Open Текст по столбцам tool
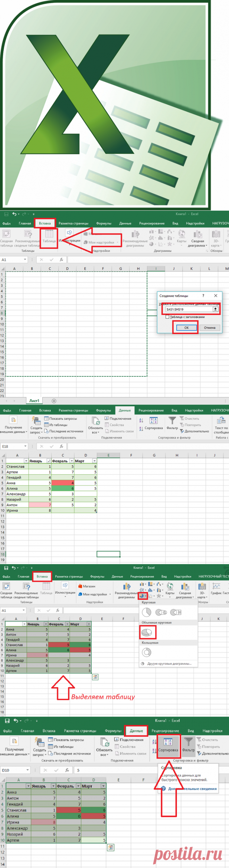This screenshot has width=229, height=868. (x=221, y=426)
